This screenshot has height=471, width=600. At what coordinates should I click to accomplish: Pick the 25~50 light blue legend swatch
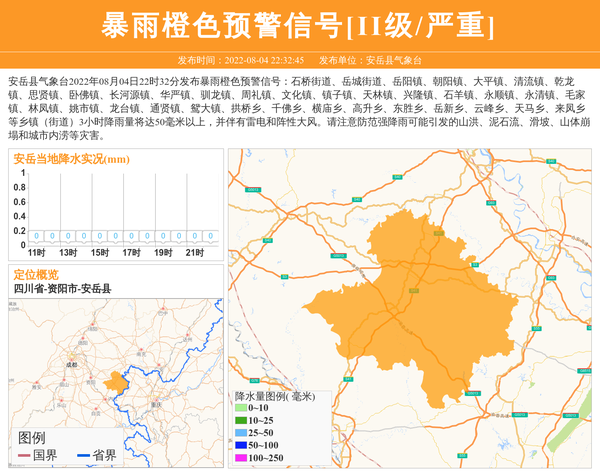(x=240, y=432)
